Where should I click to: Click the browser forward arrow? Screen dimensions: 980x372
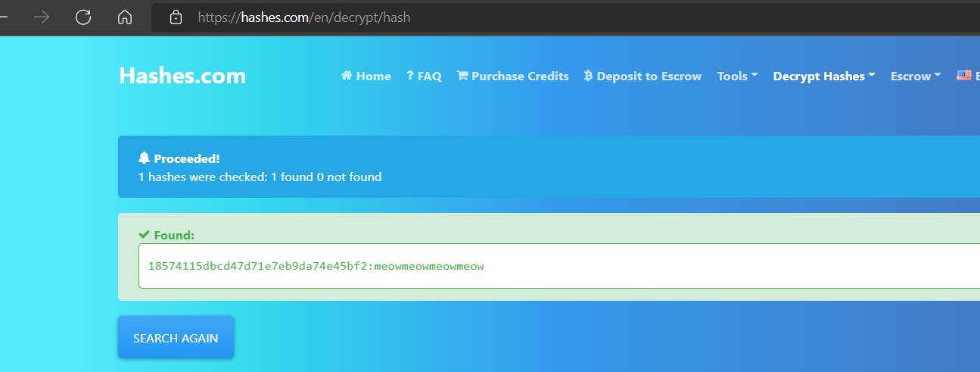pos(42,17)
